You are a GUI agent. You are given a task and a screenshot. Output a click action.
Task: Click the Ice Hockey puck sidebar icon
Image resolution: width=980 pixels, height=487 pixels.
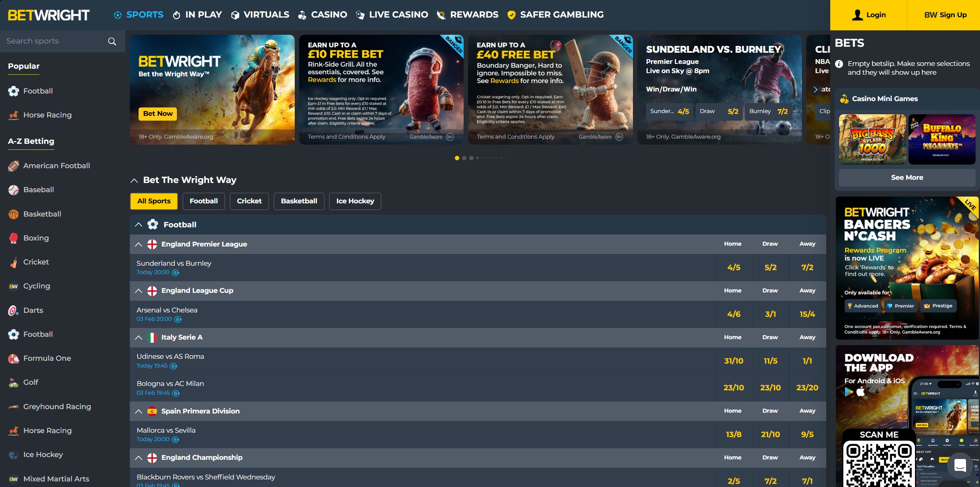(14, 455)
